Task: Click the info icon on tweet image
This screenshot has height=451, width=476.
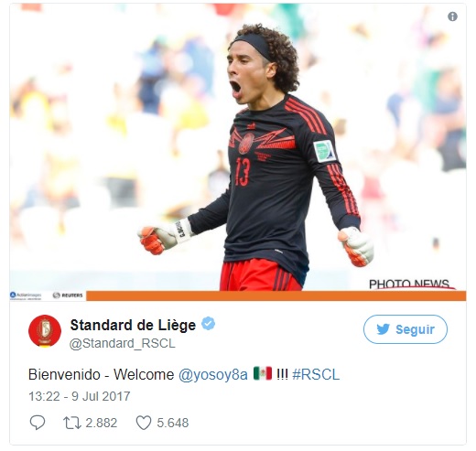Action: [x=452, y=16]
